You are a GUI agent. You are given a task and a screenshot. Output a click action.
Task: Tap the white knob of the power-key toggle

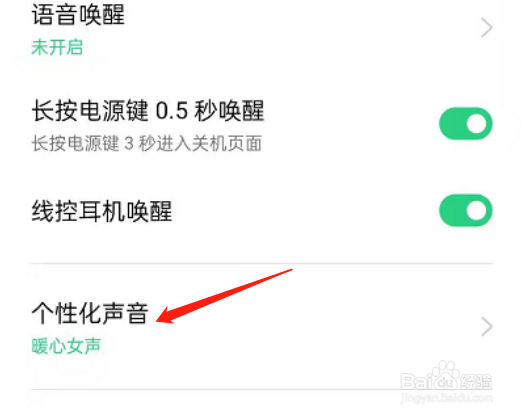476,124
